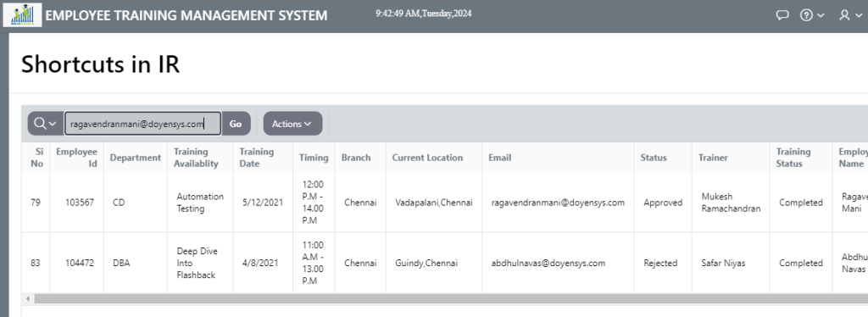Click the application logo icon
The height and width of the screenshot is (317, 868).
point(22,15)
